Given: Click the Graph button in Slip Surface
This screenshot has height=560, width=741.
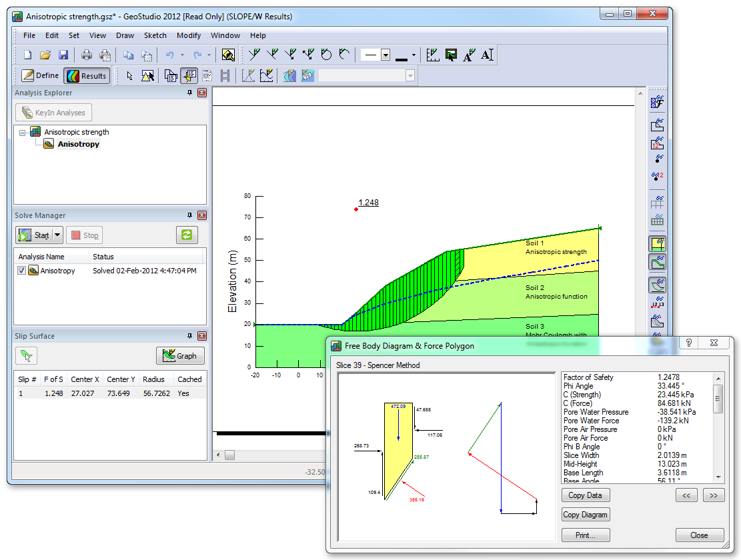Looking at the screenshot, I should coord(180,355).
